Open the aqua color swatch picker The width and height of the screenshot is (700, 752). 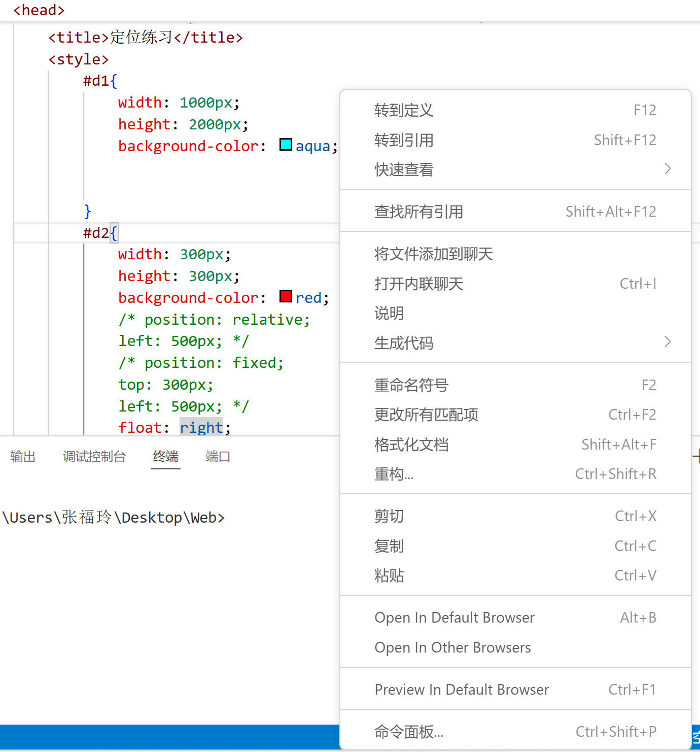pos(286,145)
